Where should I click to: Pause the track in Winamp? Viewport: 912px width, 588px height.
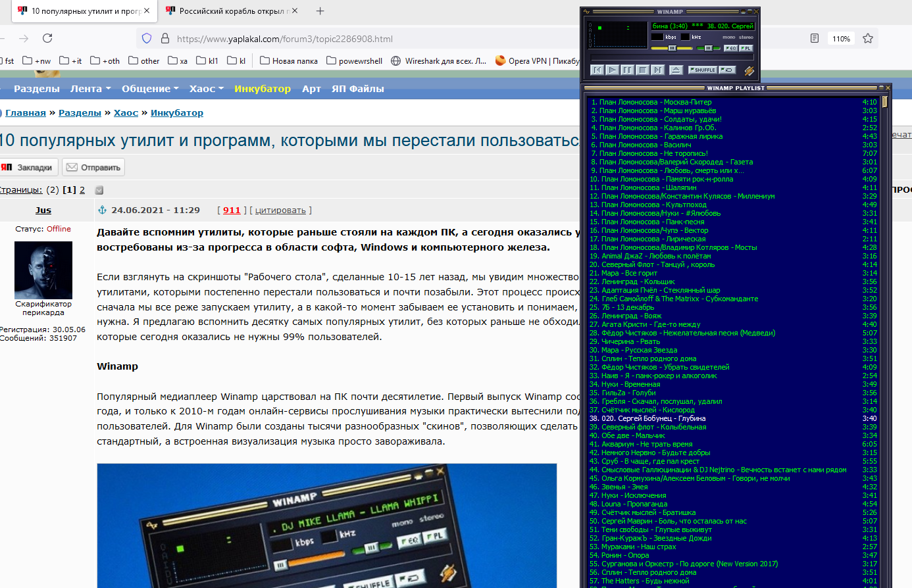627,70
